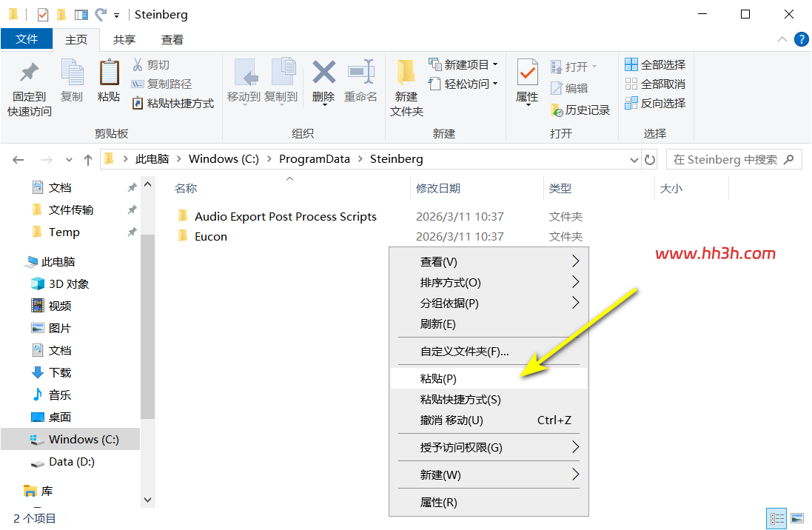The height and width of the screenshot is (530, 812).
Task: Click ProgramData in the address breadcrumb
Action: coord(315,159)
